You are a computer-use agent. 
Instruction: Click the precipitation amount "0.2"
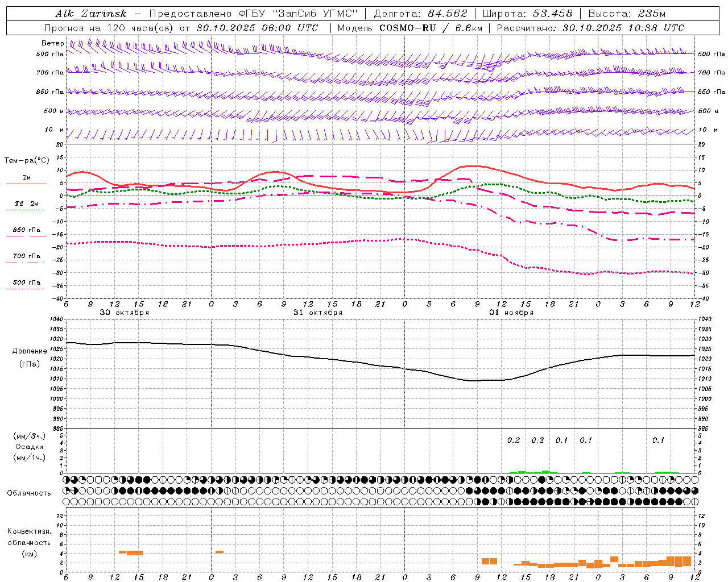(x=514, y=440)
